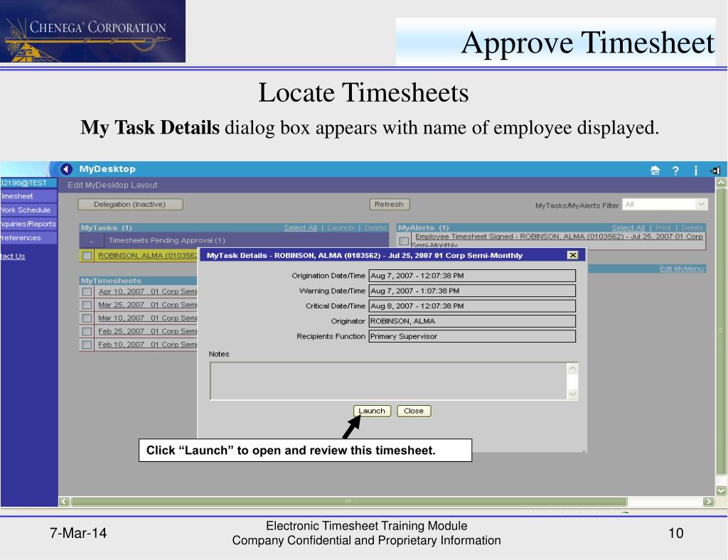Click the Launch button in the MyTask Details dialog
728x560 pixels.
pyautogui.click(x=372, y=411)
